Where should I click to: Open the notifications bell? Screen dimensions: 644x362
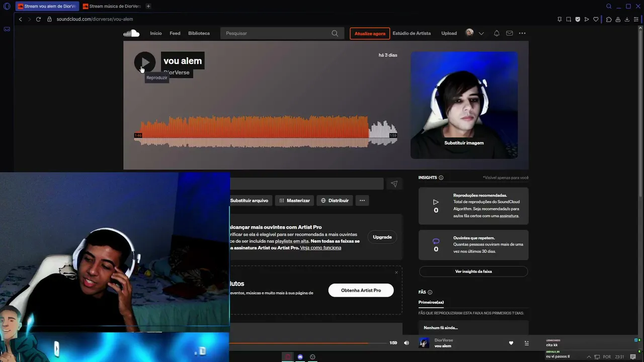(x=497, y=33)
